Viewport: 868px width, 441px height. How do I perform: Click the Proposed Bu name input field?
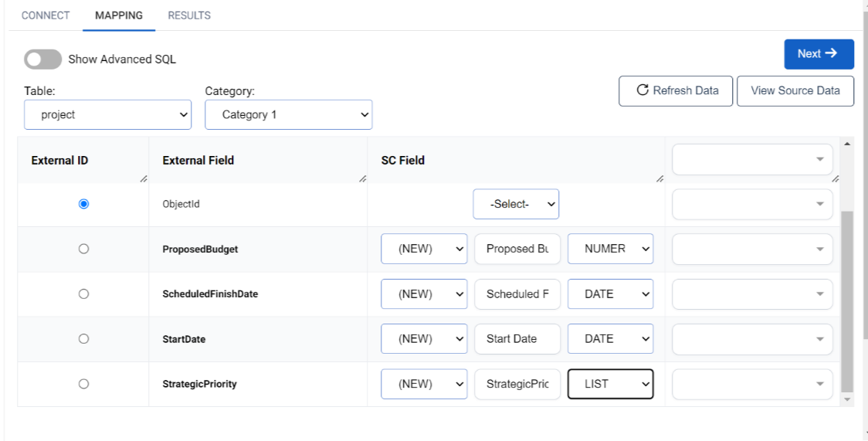(x=517, y=249)
